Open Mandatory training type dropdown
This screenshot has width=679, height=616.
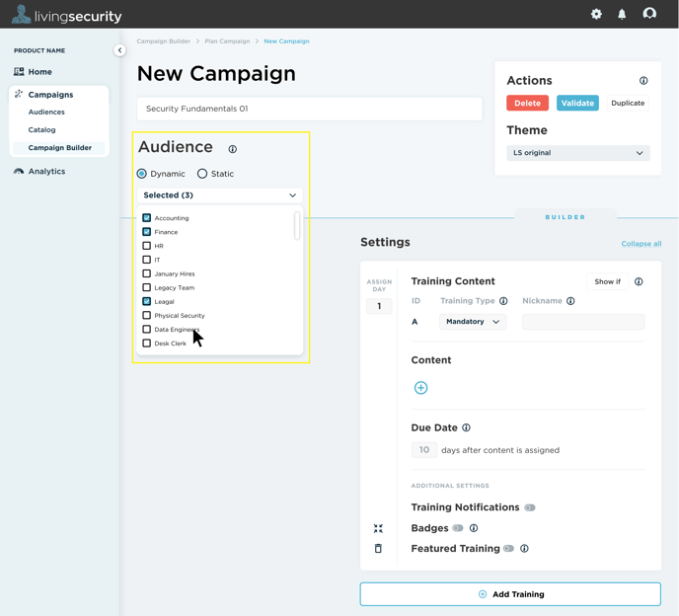[473, 322]
